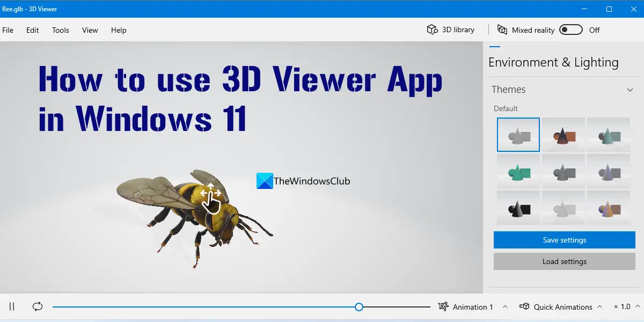Click the Quick Animations cube icon

point(524,306)
